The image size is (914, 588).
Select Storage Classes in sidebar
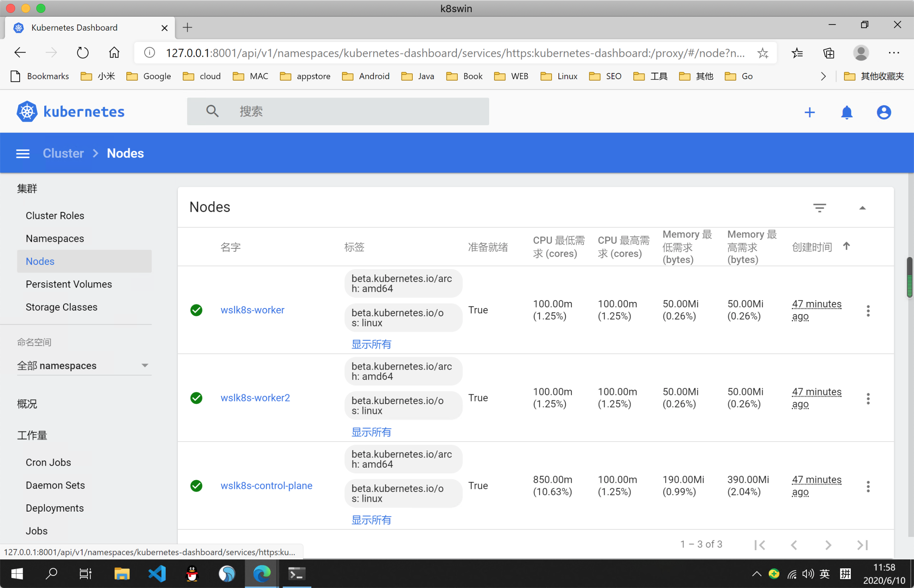click(61, 307)
